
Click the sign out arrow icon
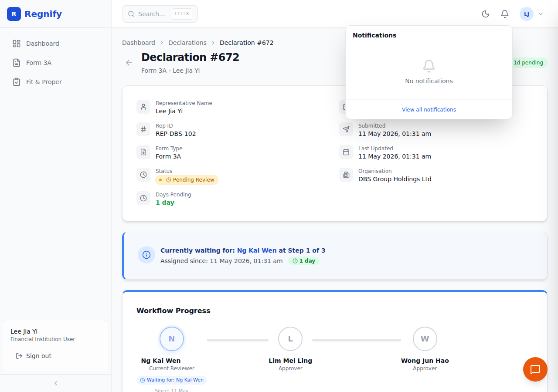(x=19, y=356)
